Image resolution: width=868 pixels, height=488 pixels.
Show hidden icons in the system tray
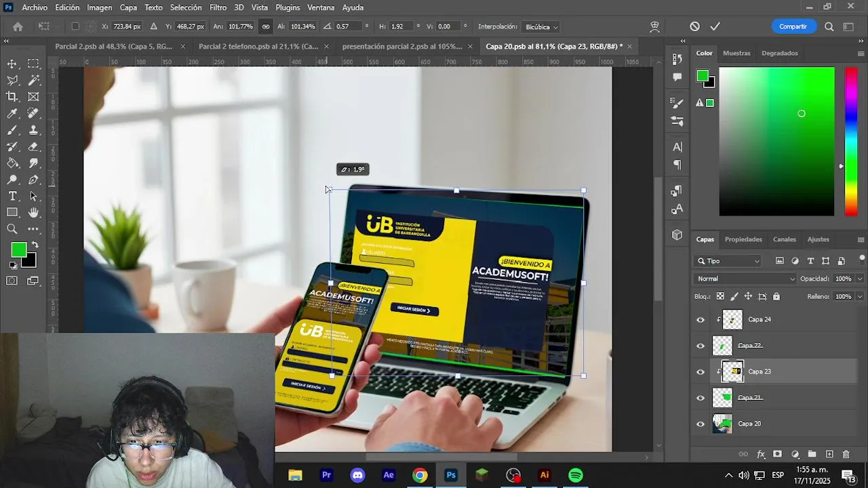728,475
